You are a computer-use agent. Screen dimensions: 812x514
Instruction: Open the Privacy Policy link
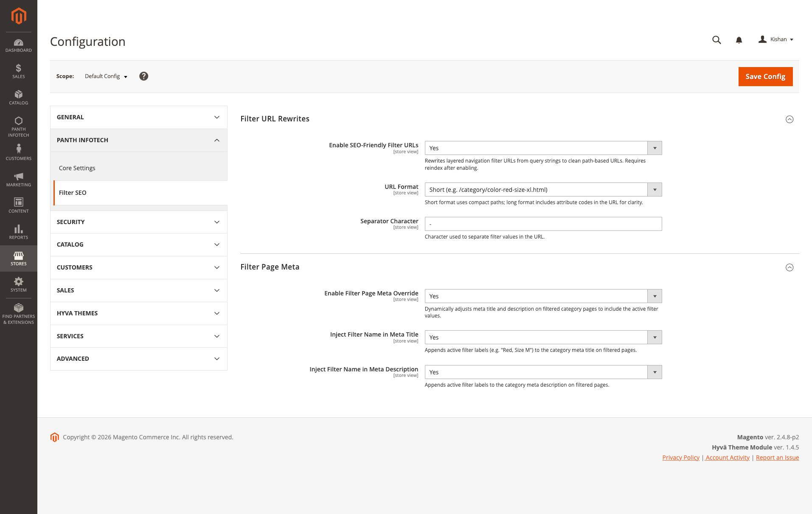click(x=680, y=457)
